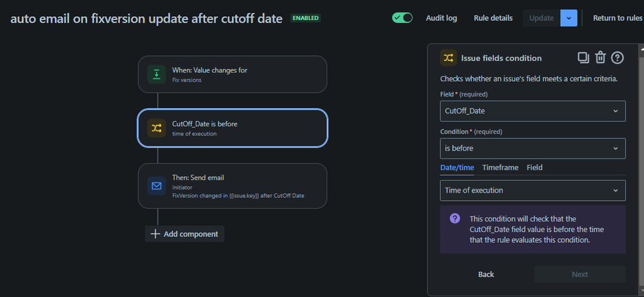Screen dimensions: 644x297
Task: Delete the condition using the trash icon
Action: coord(600,58)
